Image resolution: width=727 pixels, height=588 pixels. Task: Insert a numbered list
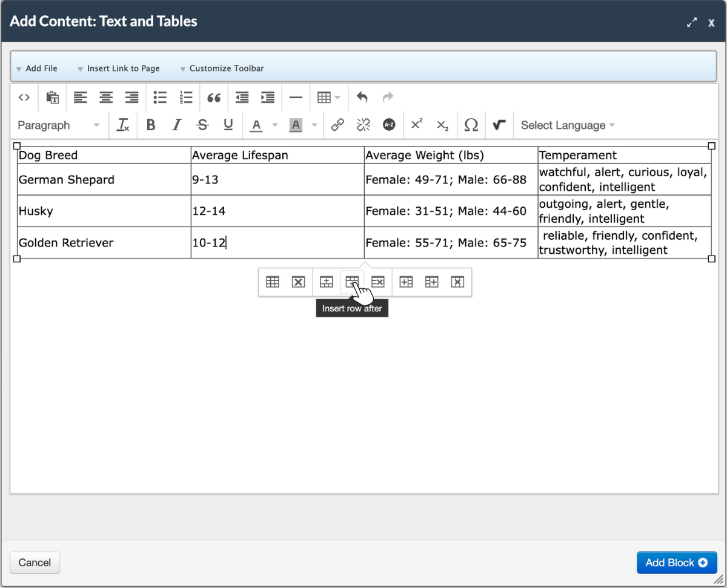(185, 97)
